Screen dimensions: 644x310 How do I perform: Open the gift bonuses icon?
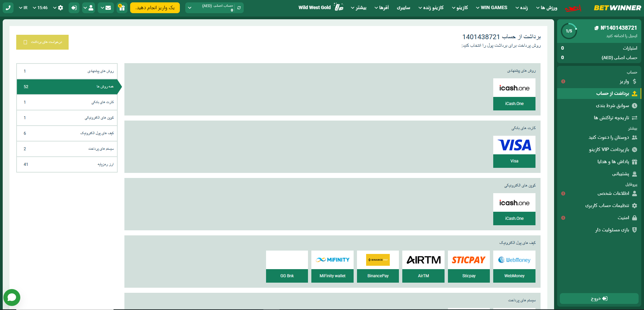click(x=122, y=8)
